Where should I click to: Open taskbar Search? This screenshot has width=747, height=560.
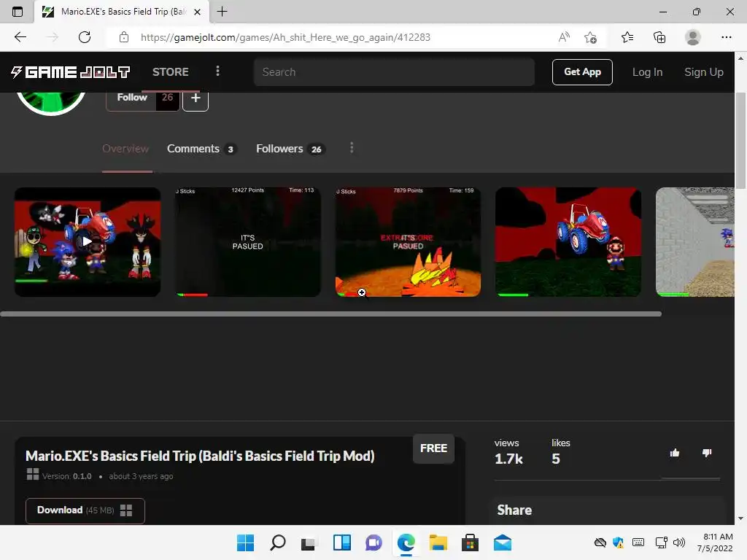[278, 542]
